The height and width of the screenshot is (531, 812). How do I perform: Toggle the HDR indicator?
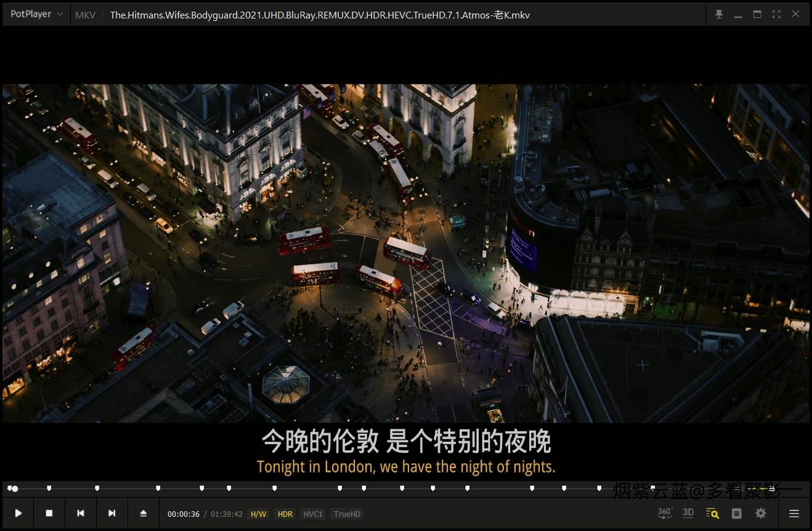click(x=285, y=514)
